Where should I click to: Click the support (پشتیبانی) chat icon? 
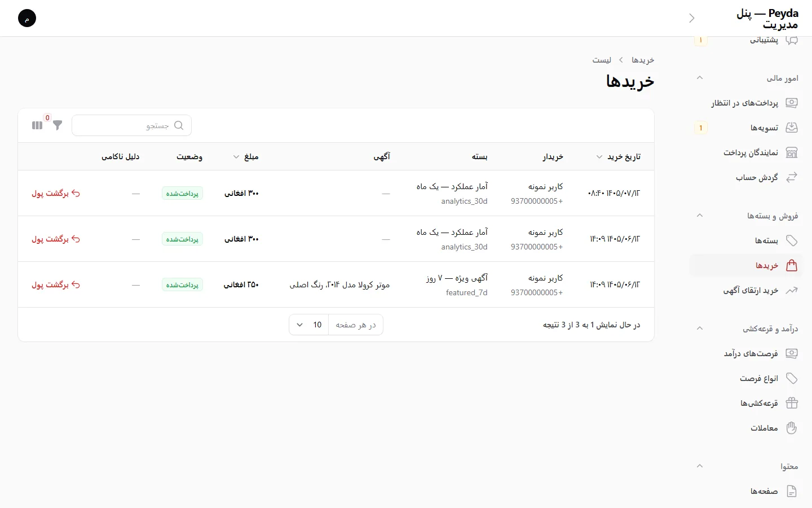click(792, 40)
